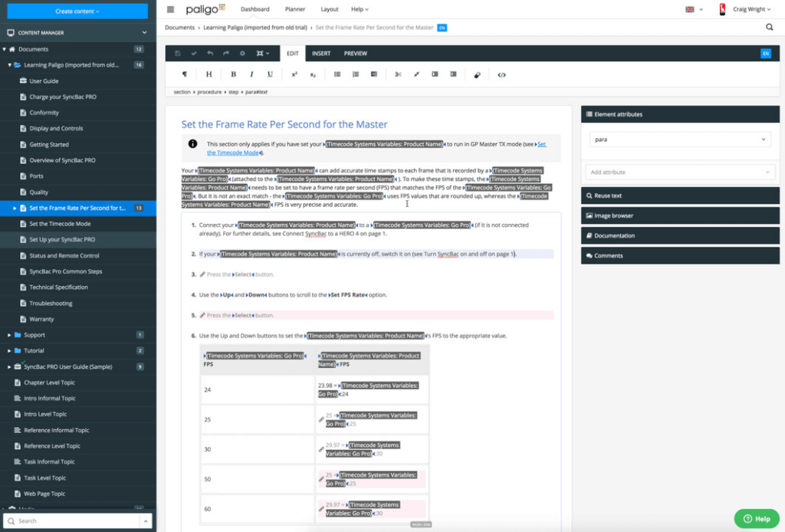Click the green Help button

[x=757, y=519]
